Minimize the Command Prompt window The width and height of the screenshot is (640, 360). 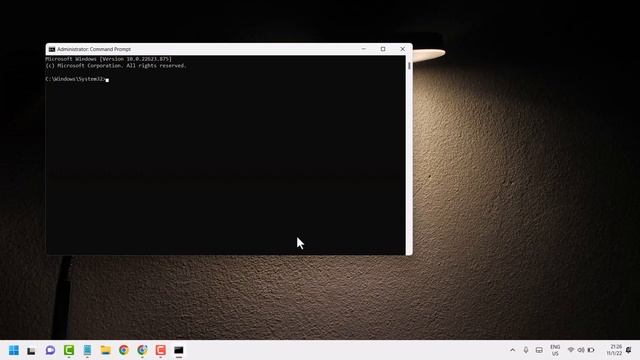[364, 49]
